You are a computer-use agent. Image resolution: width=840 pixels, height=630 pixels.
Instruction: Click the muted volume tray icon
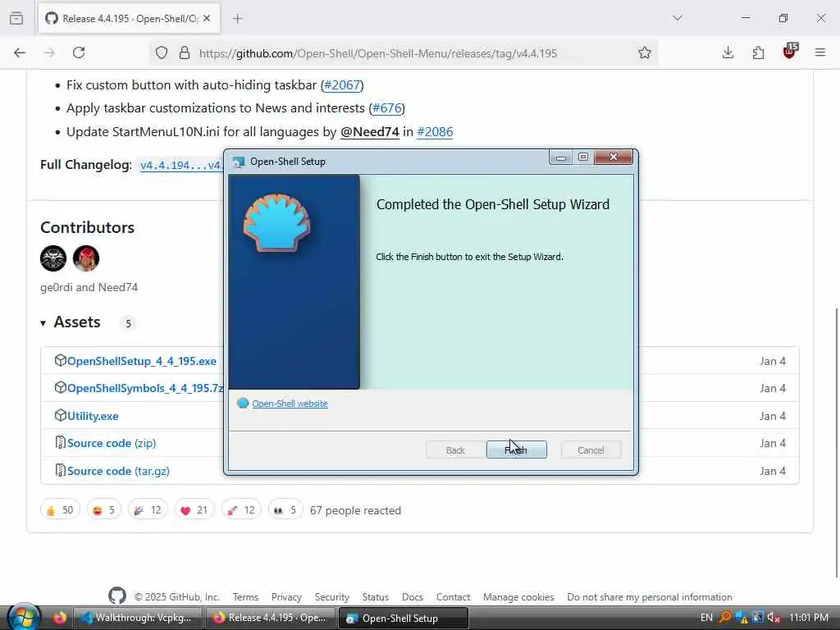pyautogui.click(x=774, y=618)
